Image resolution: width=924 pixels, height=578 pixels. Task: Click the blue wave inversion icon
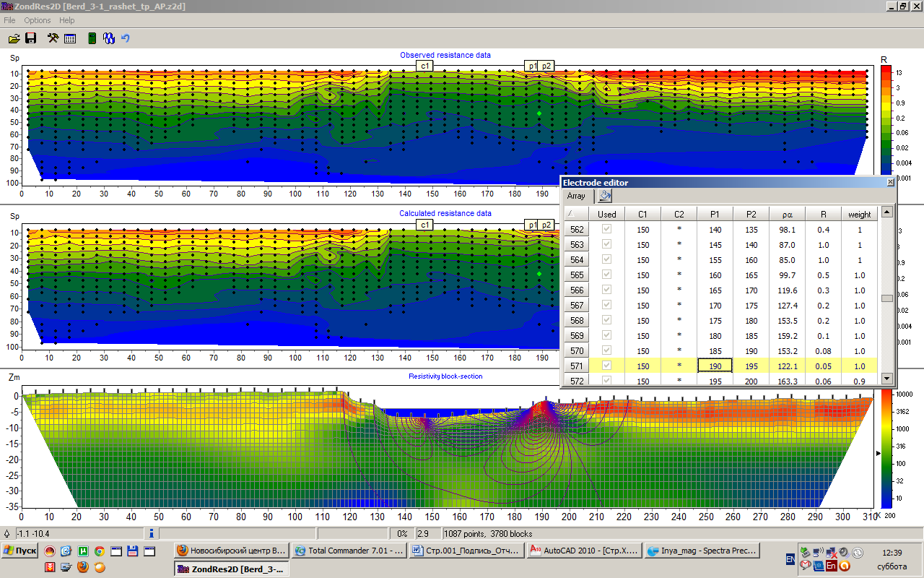[x=109, y=38]
